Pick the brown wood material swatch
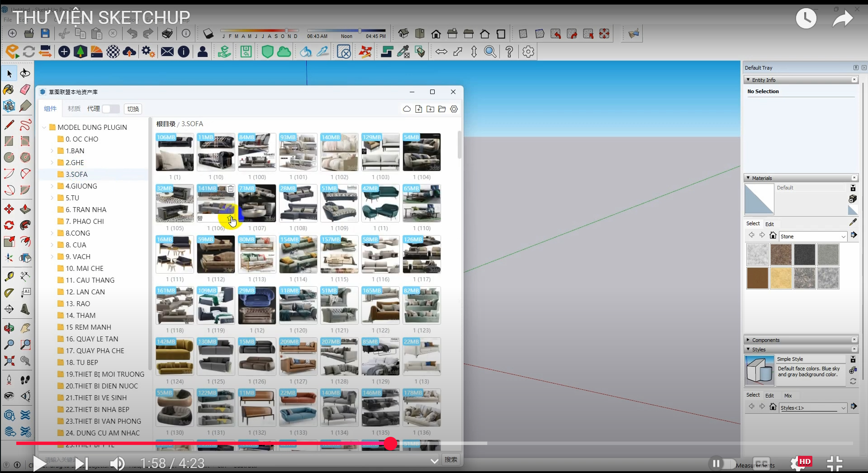 [x=757, y=278]
